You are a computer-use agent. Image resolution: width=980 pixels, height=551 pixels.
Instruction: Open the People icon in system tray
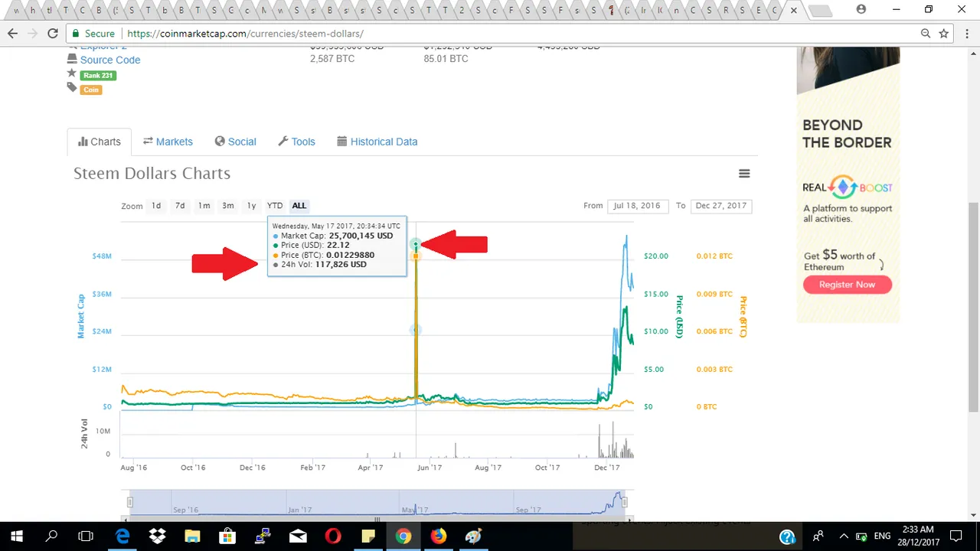click(x=818, y=536)
